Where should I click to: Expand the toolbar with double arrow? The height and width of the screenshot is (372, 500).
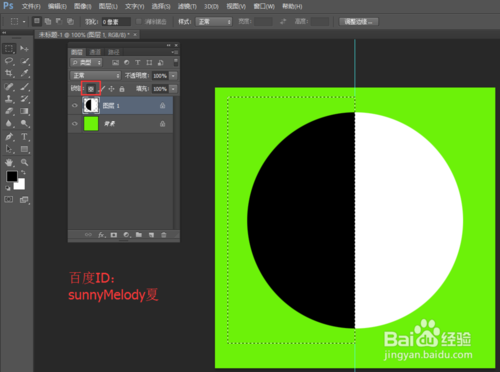coord(4,33)
